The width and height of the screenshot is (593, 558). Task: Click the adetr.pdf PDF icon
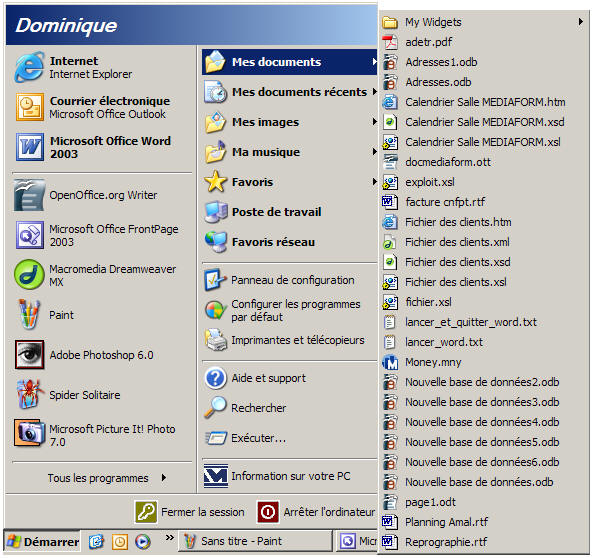pyautogui.click(x=390, y=42)
